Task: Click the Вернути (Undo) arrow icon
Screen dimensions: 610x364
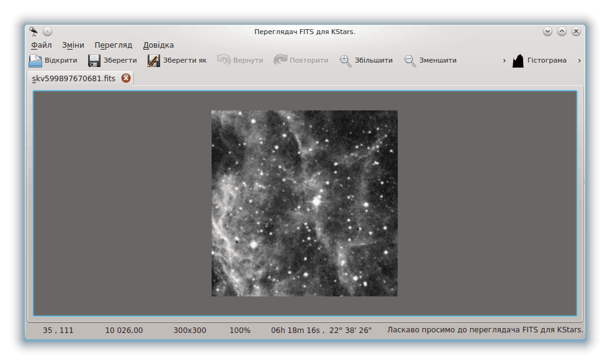Action: pyautogui.click(x=223, y=60)
